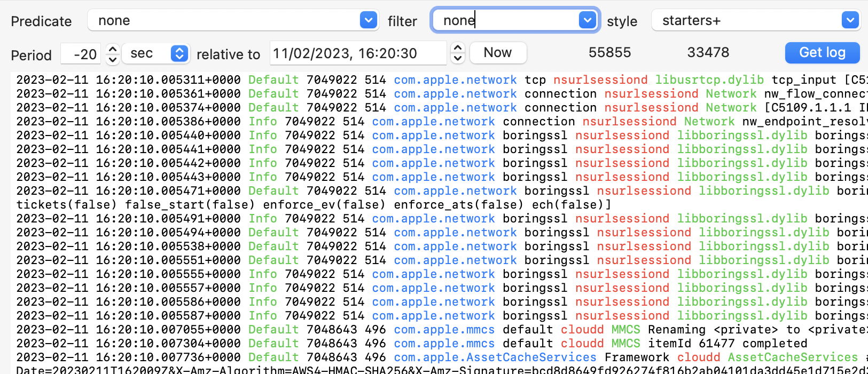The height and width of the screenshot is (374, 868).
Task: Click the Get log button
Action: 822,53
